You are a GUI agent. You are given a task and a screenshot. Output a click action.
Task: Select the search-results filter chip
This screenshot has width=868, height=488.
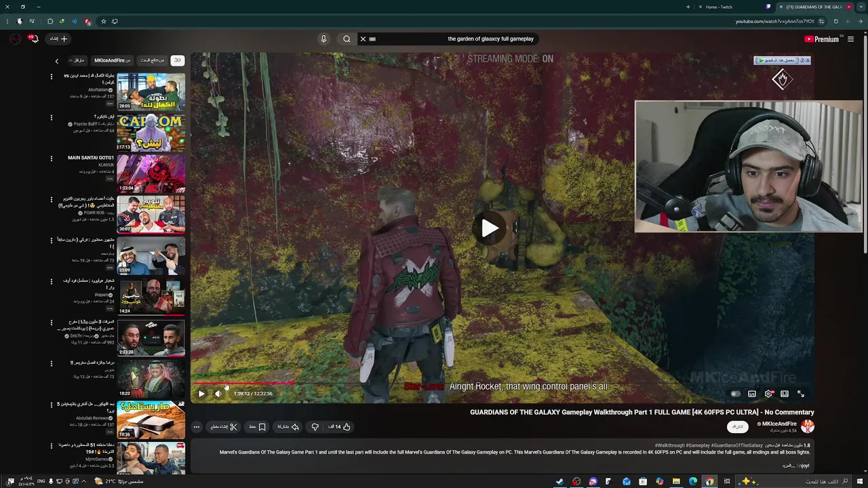click(152, 60)
